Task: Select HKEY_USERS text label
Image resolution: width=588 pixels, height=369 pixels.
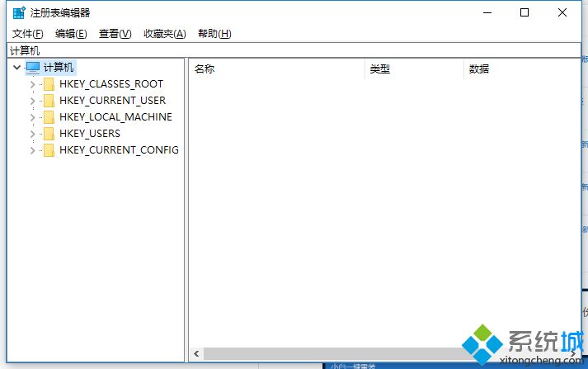Action: pos(90,134)
